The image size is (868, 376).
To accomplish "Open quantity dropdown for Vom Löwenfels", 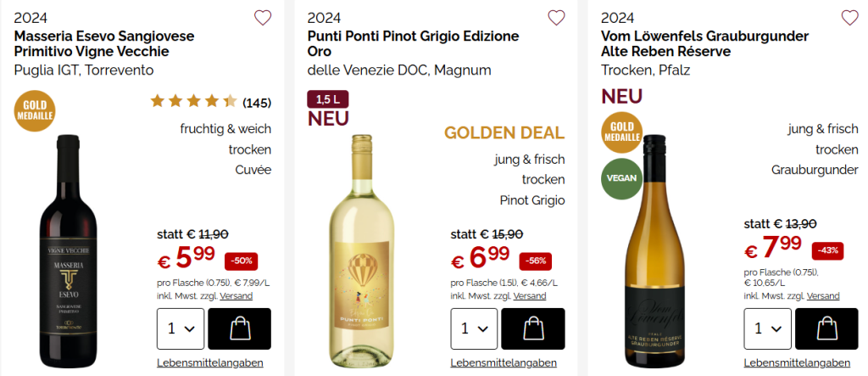I will coord(767,328).
